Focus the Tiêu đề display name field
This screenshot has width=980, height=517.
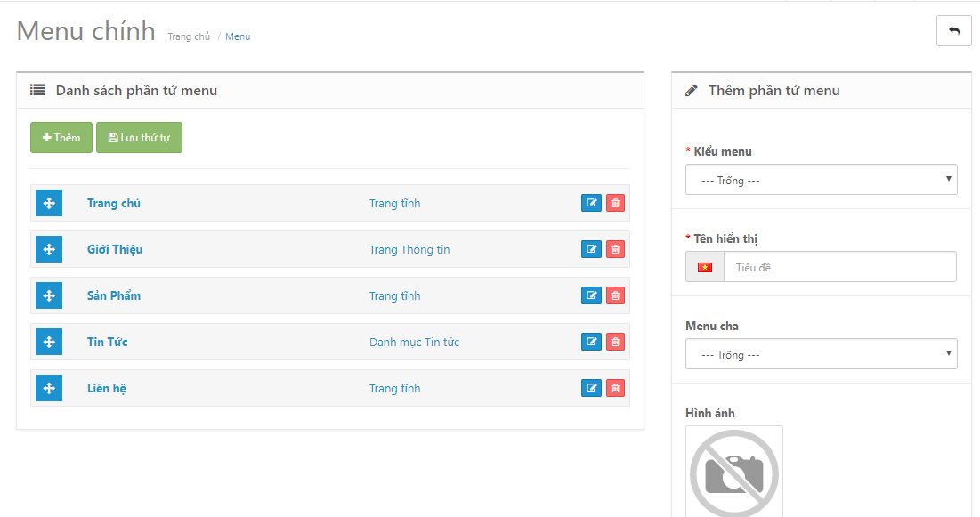(x=840, y=267)
